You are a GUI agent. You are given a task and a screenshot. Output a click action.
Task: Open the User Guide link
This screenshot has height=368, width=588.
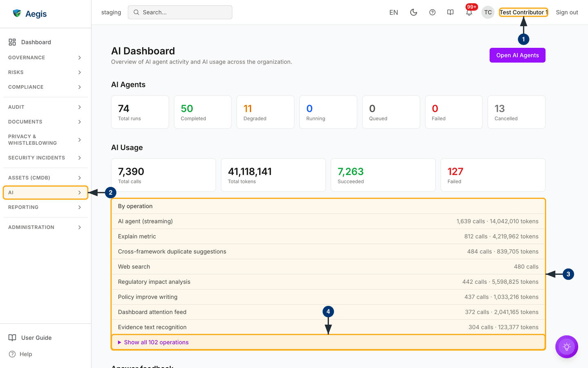(45, 338)
